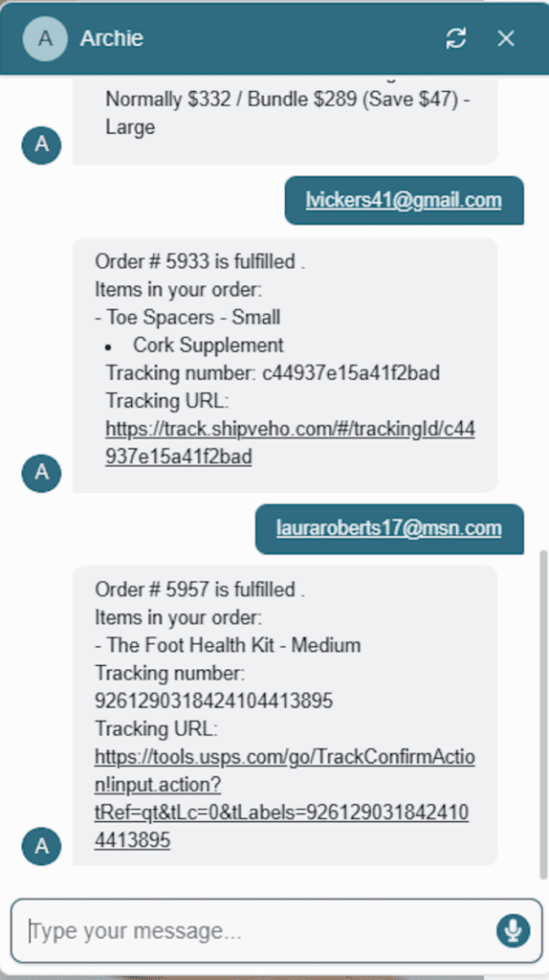The width and height of the screenshot is (549, 980).
Task: Open the USPS tracking URL link
Action: 284,799
